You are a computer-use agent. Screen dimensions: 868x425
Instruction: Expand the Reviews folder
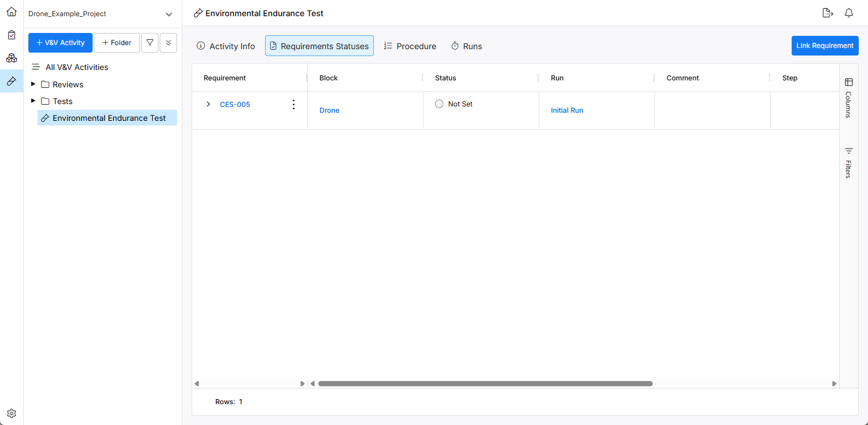pyautogui.click(x=33, y=84)
